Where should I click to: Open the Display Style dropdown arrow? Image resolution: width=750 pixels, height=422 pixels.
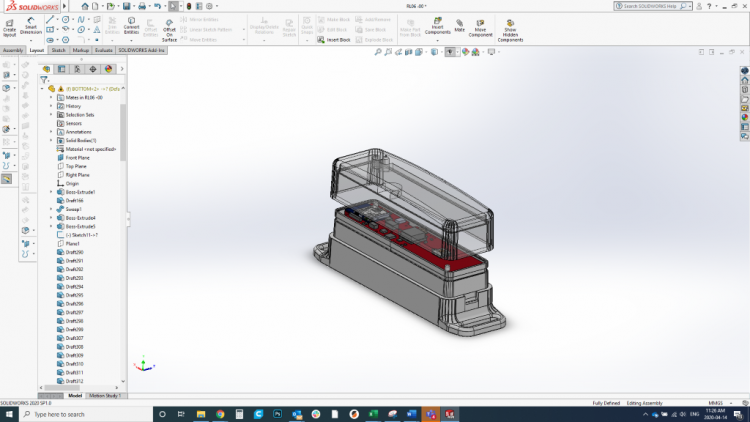click(x=441, y=52)
